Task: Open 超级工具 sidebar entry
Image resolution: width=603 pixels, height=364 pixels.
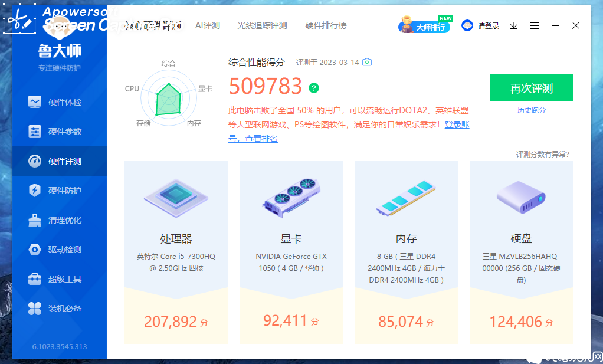Action: 59,279
